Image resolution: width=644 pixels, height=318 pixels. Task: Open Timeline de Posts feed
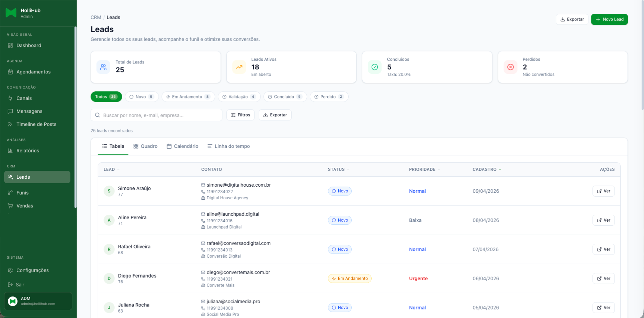coord(36,124)
